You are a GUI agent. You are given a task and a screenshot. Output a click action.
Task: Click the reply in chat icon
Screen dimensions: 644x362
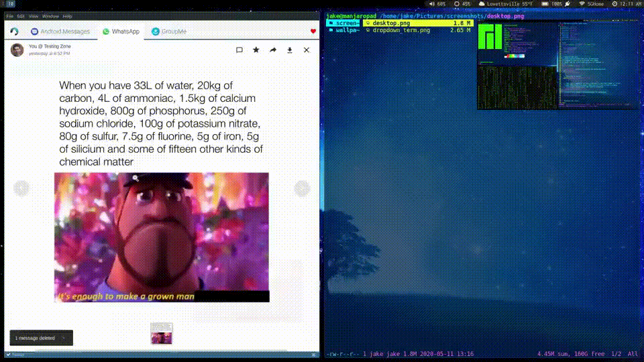[239, 50]
